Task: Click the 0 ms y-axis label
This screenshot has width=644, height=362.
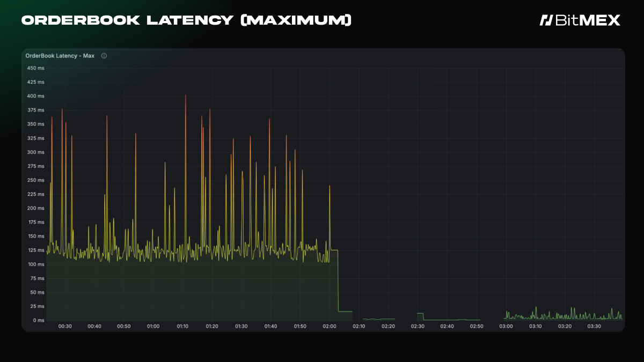Action: [38, 320]
